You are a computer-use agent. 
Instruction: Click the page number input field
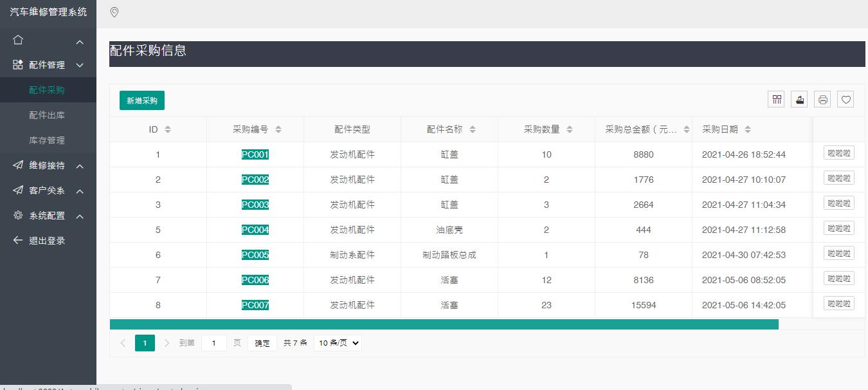pyautogui.click(x=213, y=343)
